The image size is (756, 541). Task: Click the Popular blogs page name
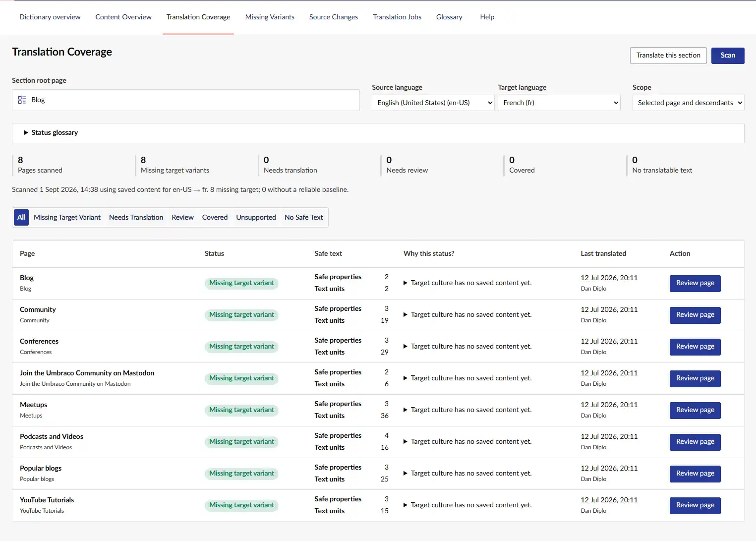pos(41,468)
